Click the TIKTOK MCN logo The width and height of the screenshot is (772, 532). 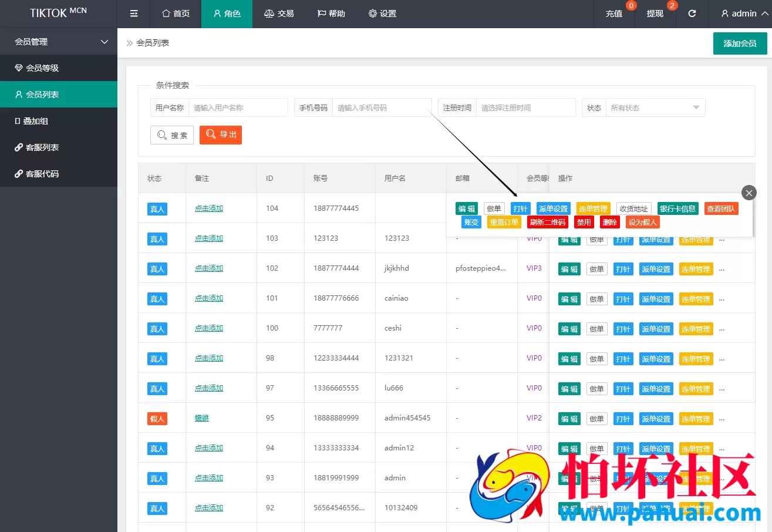pyautogui.click(x=59, y=12)
